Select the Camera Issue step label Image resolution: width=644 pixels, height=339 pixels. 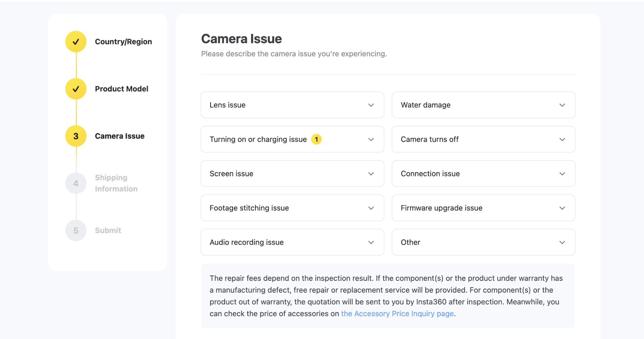pos(120,136)
